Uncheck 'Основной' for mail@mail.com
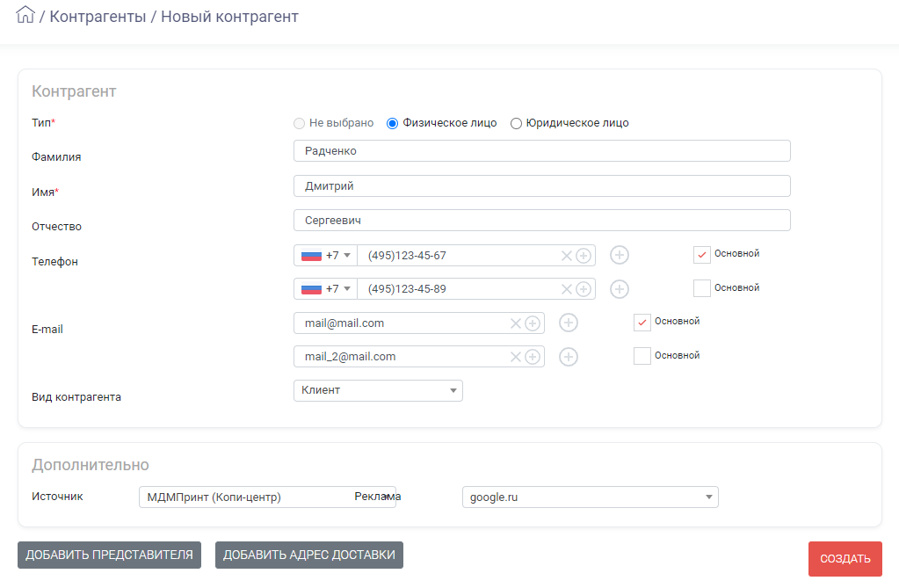The width and height of the screenshot is (899, 588). coord(642,323)
